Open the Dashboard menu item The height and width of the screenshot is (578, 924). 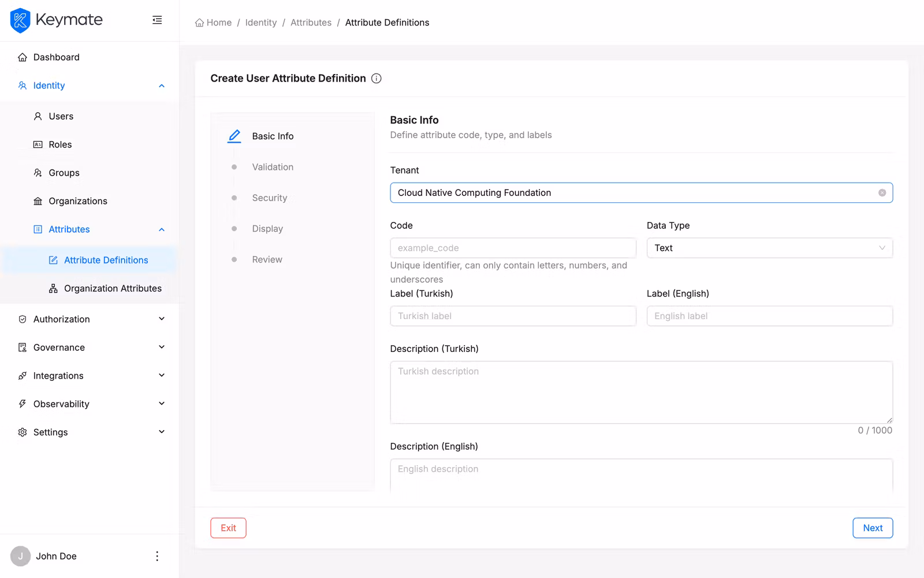coord(56,57)
